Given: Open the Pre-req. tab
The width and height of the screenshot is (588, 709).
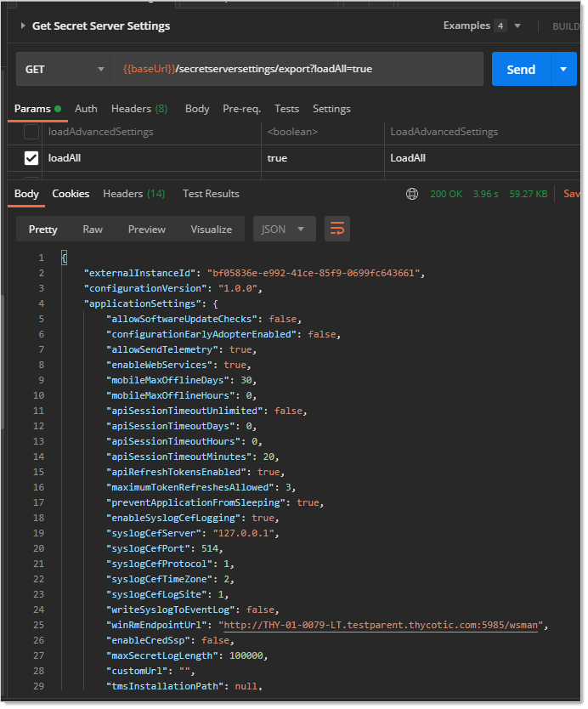Looking at the screenshot, I should 241,109.
